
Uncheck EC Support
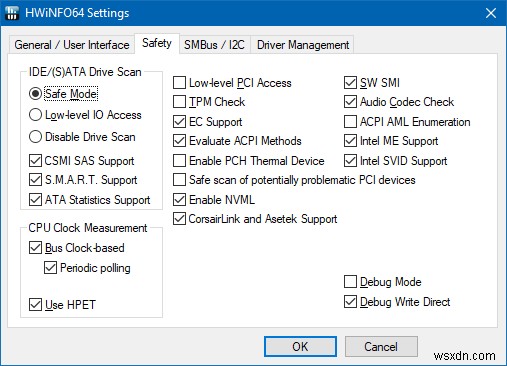179,122
